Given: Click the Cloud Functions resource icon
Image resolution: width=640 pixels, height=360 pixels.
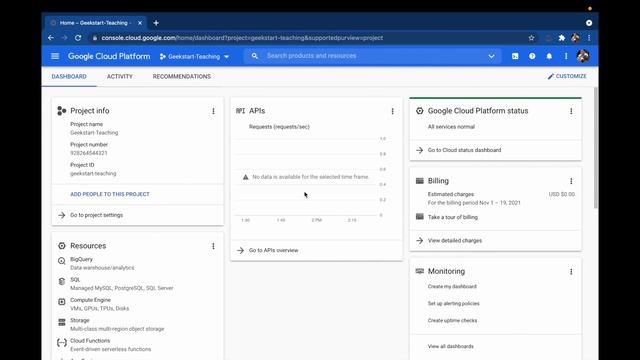Looking at the screenshot, I should click(62, 342).
